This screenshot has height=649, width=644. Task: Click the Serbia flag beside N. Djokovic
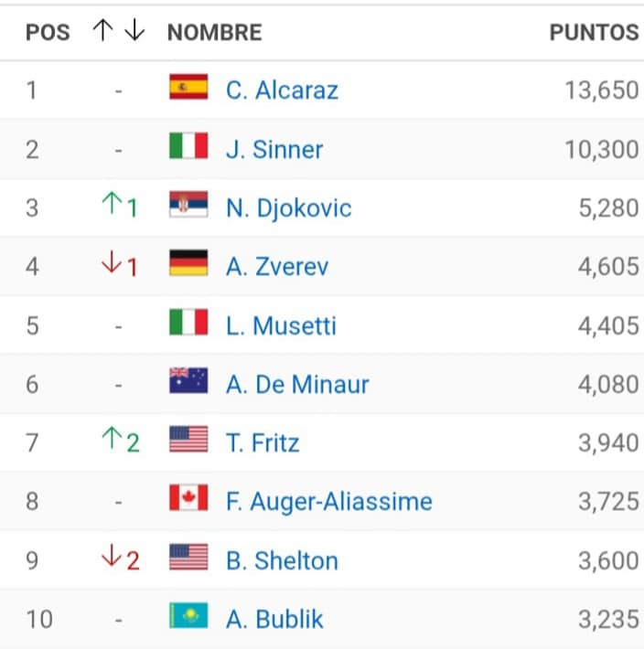coord(188,205)
